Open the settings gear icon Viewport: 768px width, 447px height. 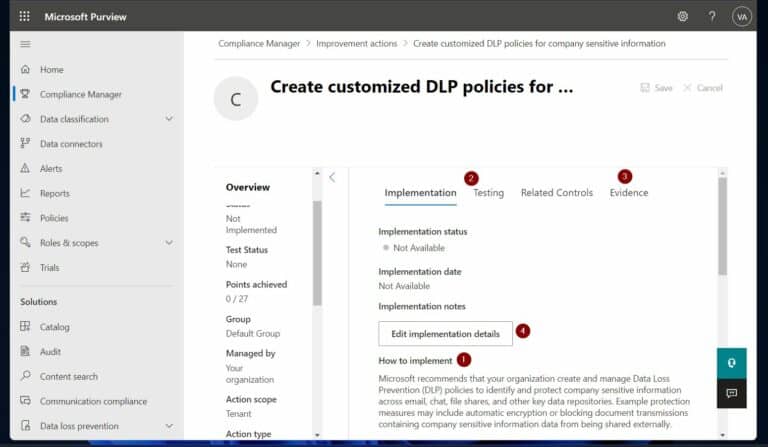point(682,17)
